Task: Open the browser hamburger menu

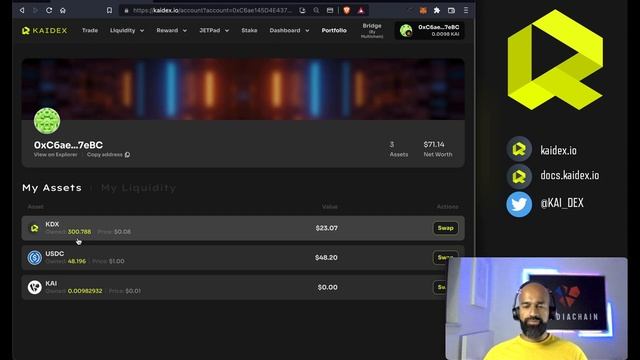Action: (466, 10)
